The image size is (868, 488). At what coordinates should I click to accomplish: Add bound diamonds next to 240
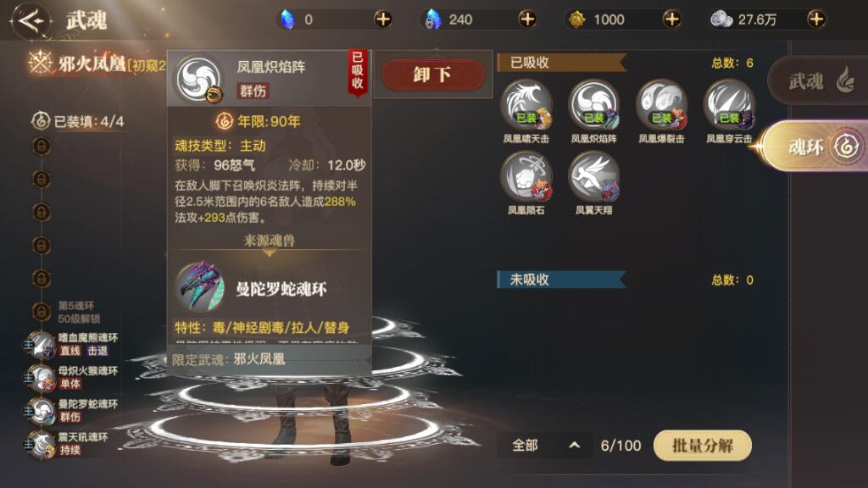tap(527, 19)
